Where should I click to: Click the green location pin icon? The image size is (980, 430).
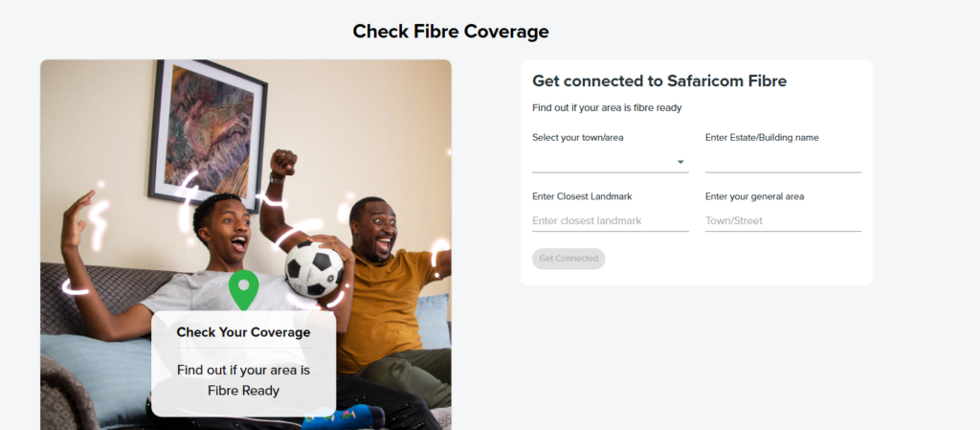[244, 288]
